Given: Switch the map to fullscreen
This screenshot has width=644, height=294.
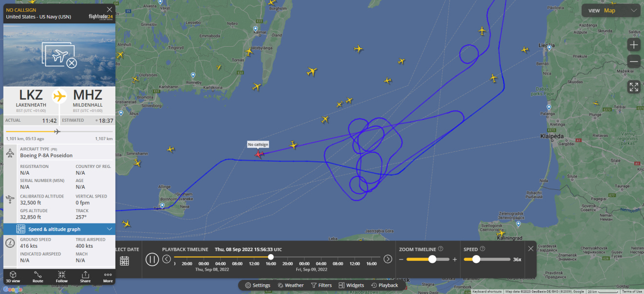Looking at the screenshot, I should click(634, 87).
